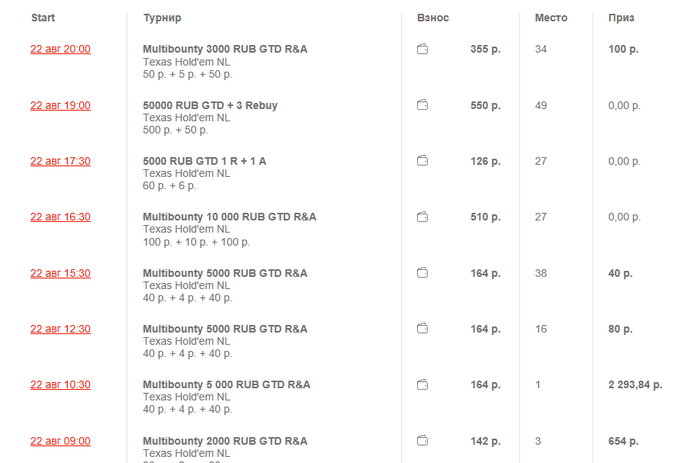Open the 22 авг 16:30 tournament link
Screen dimensions: 700x463
click(60, 217)
